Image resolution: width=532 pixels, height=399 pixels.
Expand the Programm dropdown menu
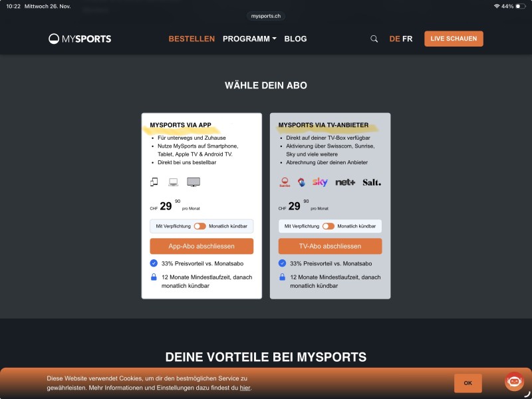click(x=249, y=39)
